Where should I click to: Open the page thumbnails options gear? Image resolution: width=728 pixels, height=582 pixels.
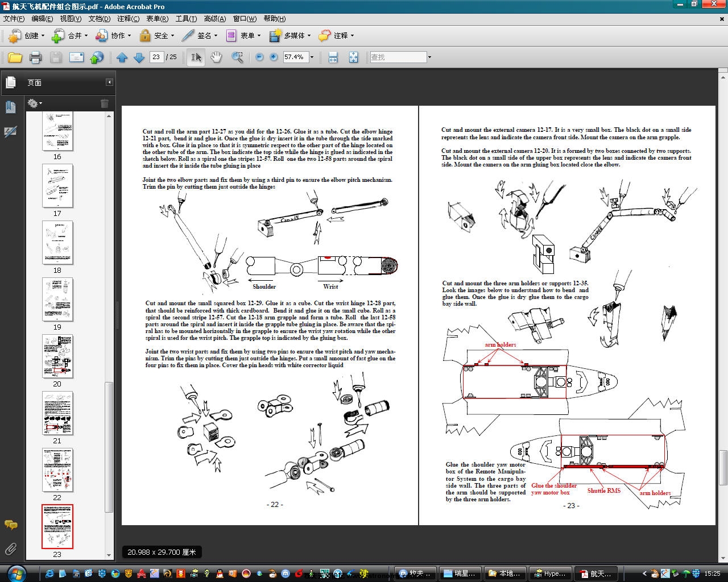(35, 103)
